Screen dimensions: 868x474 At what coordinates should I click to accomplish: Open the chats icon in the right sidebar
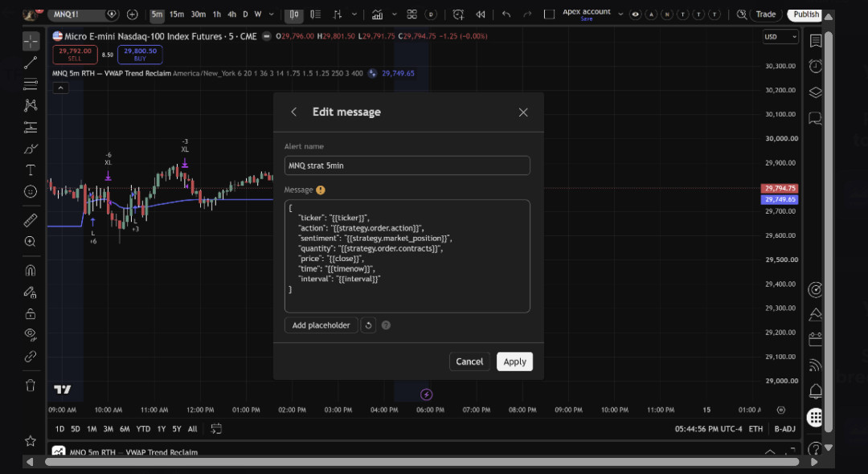pyautogui.click(x=816, y=118)
